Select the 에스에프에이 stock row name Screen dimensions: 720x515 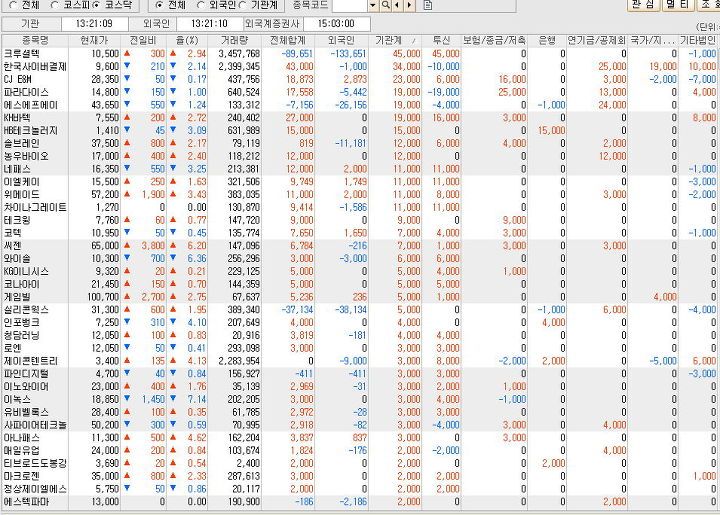click(30, 105)
